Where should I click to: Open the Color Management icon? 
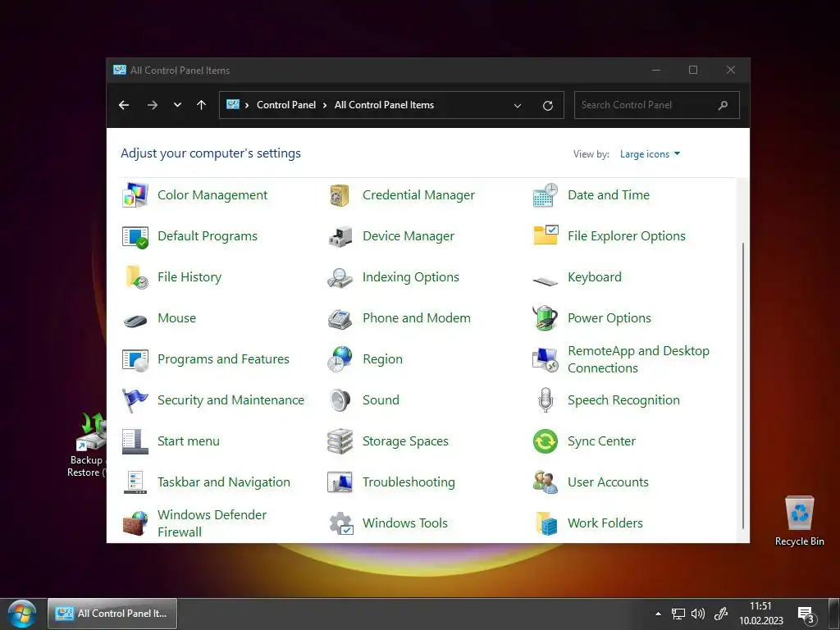pos(135,195)
